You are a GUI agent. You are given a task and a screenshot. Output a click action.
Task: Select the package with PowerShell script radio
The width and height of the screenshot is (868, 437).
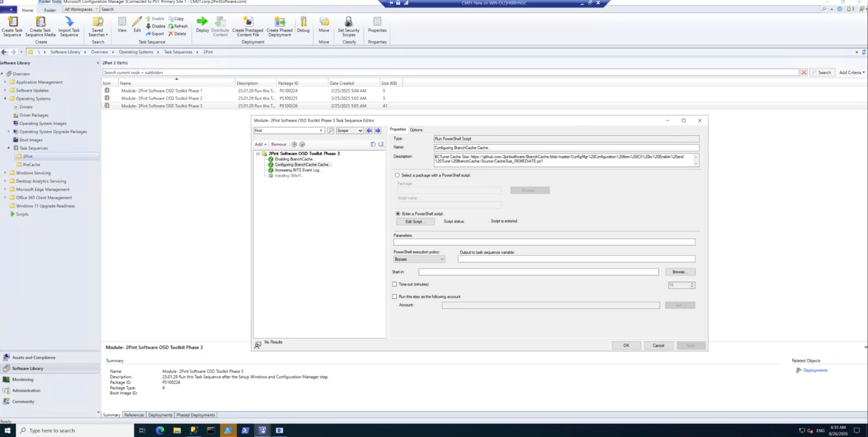pos(397,175)
